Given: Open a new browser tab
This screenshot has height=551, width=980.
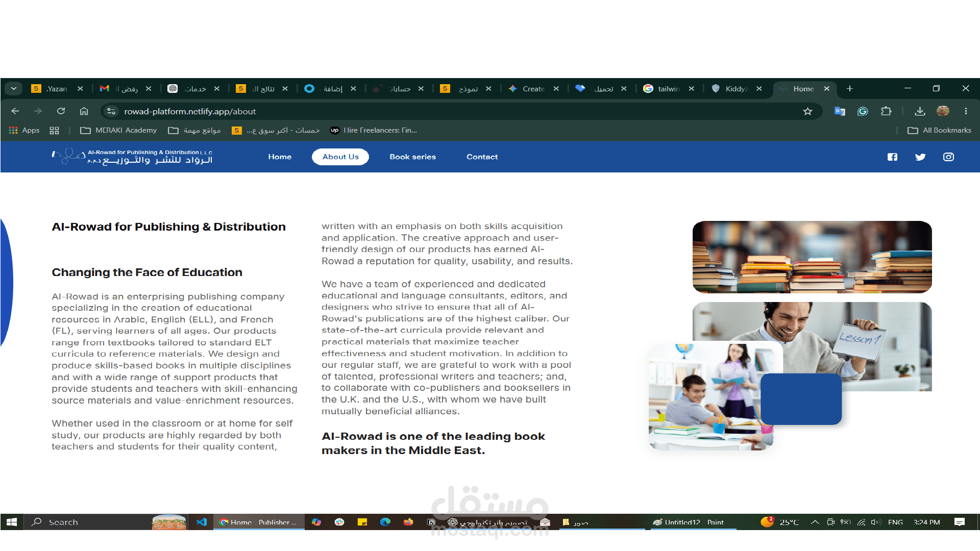Looking at the screenshot, I should coord(849,89).
